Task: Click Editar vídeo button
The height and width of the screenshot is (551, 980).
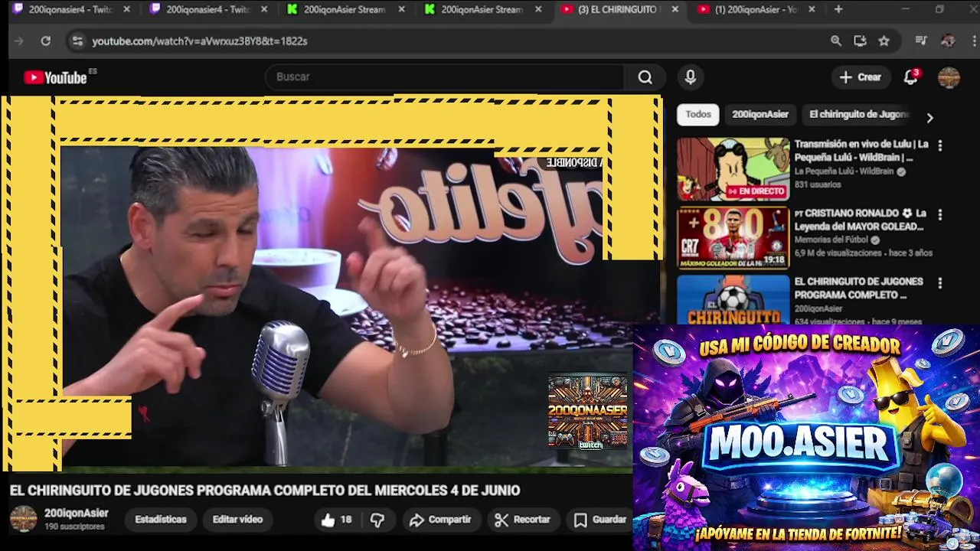Action: click(237, 520)
